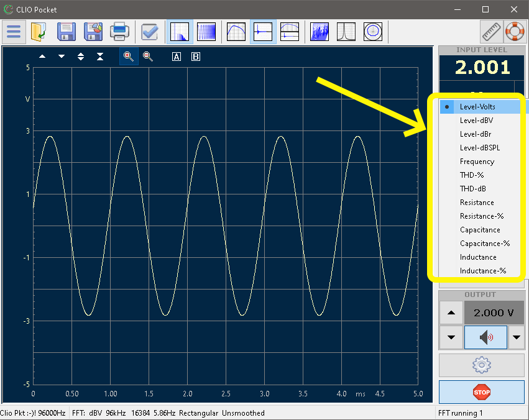Image resolution: width=529 pixels, height=420 pixels.
Task: Open the generator signal dropdown arrow
Action: pos(516,337)
